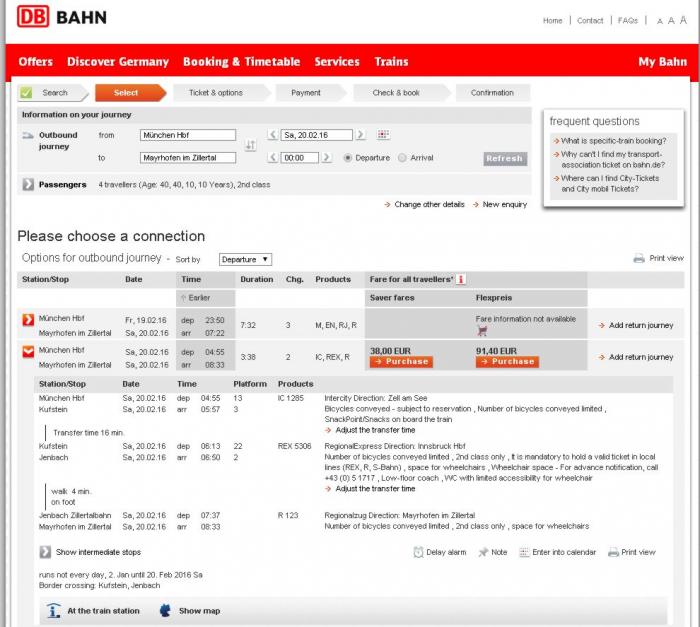The image size is (700, 627).
Task: Click the Note pin icon
Action: (x=483, y=552)
